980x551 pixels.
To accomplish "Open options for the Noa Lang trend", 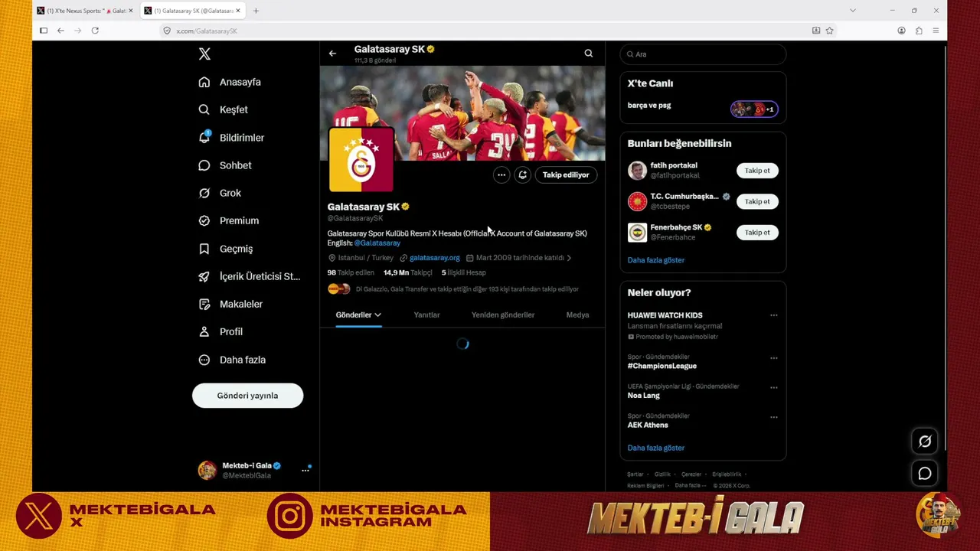I will click(x=773, y=387).
